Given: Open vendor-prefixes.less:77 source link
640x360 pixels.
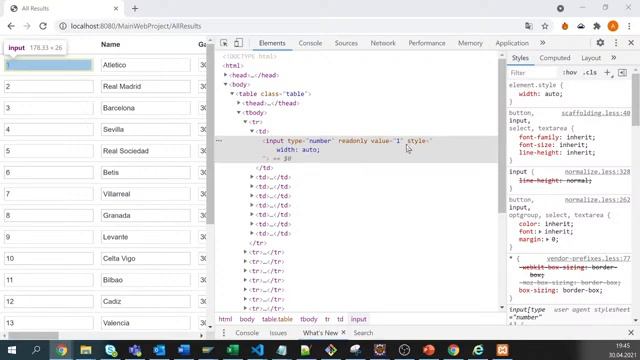Looking at the screenshot, I should coord(588,258).
